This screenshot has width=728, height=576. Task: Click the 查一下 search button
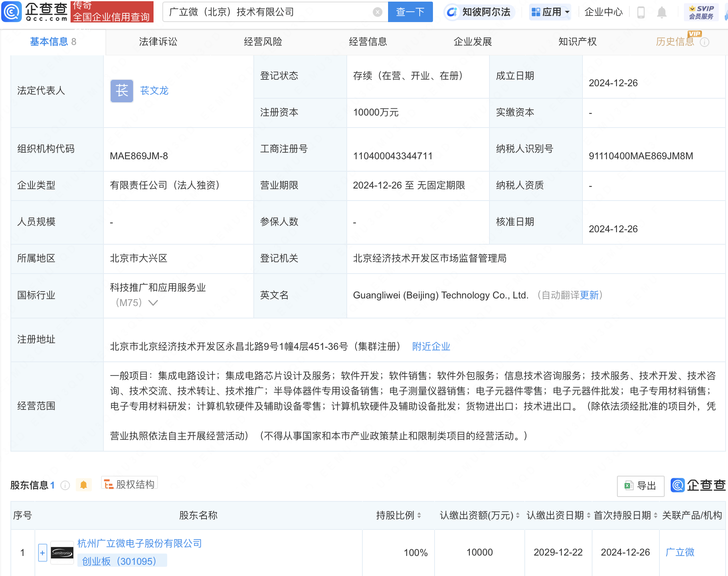click(x=410, y=12)
